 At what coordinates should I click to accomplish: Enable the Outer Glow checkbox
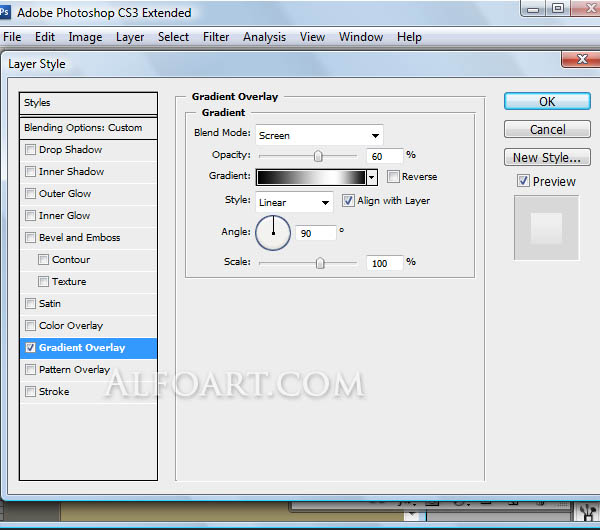(x=31, y=193)
